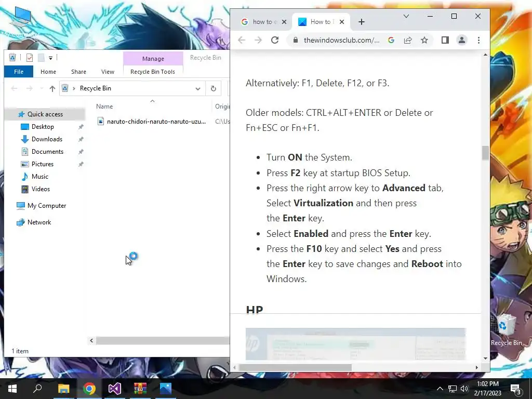Open Documents in the navigation pane
Screen dimensions: 532x399
coord(47,152)
